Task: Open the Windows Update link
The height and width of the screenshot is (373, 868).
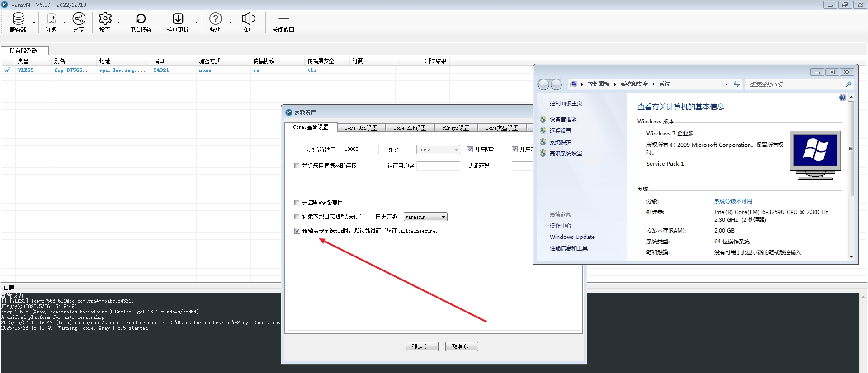Action: [x=572, y=237]
